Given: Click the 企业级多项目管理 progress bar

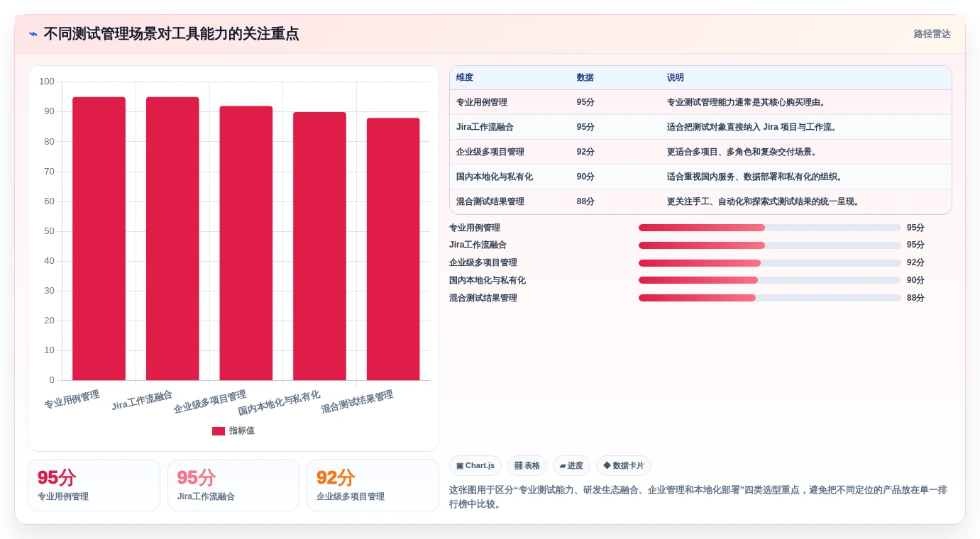Looking at the screenshot, I should [x=770, y=263].
